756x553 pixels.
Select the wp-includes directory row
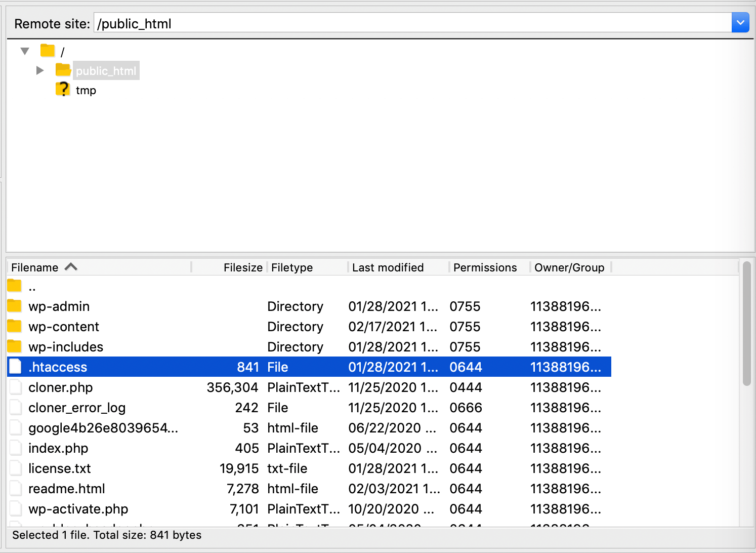point(309,347)
